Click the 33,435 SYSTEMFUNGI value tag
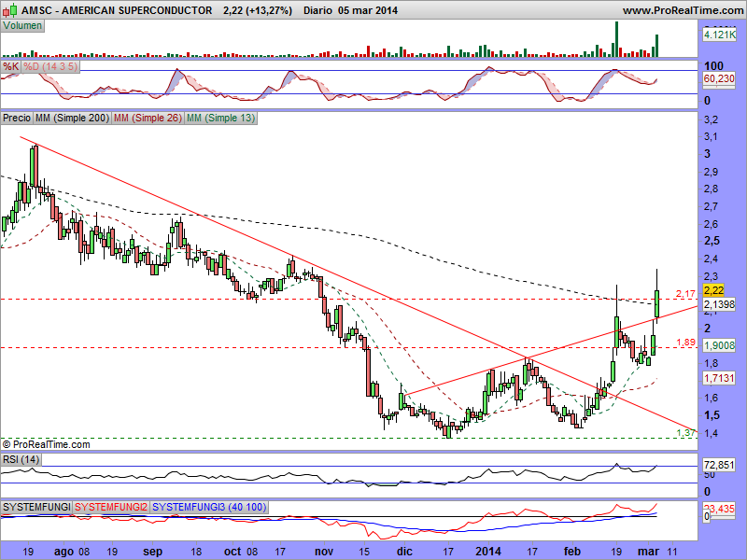 719,509
